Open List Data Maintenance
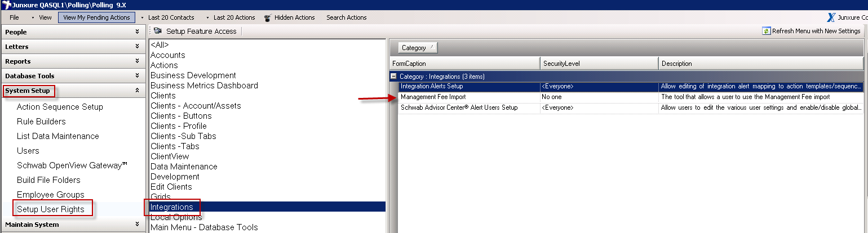This screenshot has height=233, width=868. tap(57, 136)
